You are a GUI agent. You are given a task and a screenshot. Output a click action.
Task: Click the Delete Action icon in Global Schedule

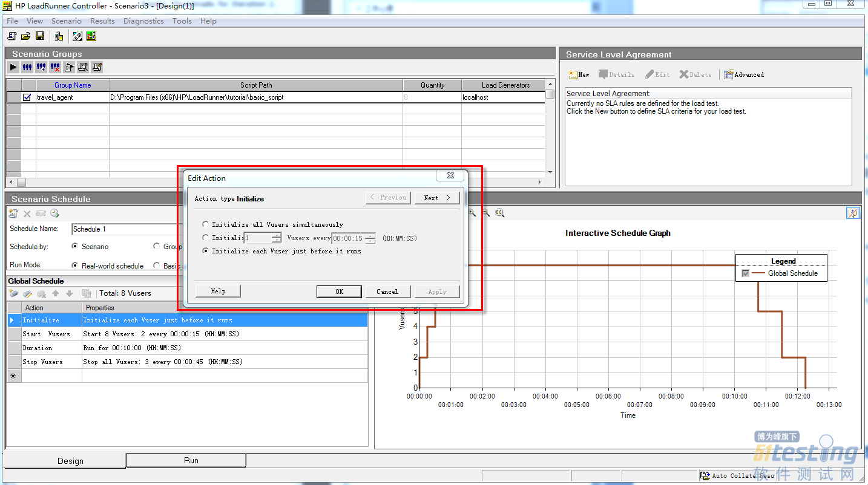(x=41, y=293)
